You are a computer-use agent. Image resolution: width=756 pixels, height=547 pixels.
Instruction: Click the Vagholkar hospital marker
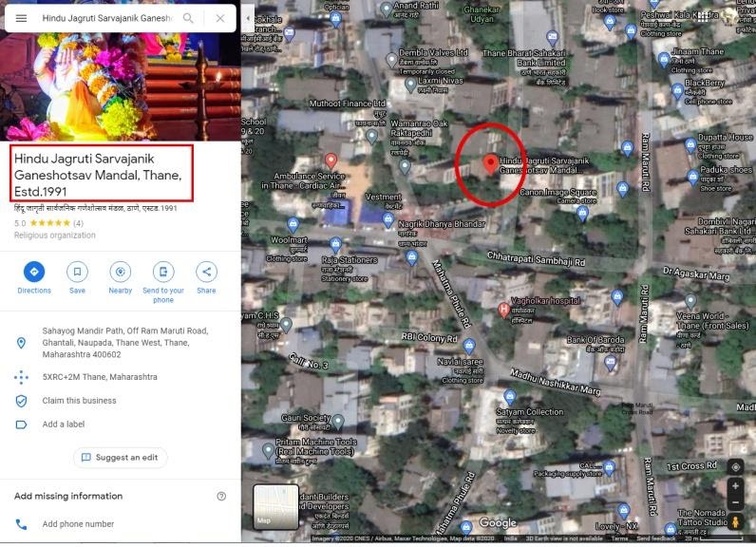tap(503, 310)
